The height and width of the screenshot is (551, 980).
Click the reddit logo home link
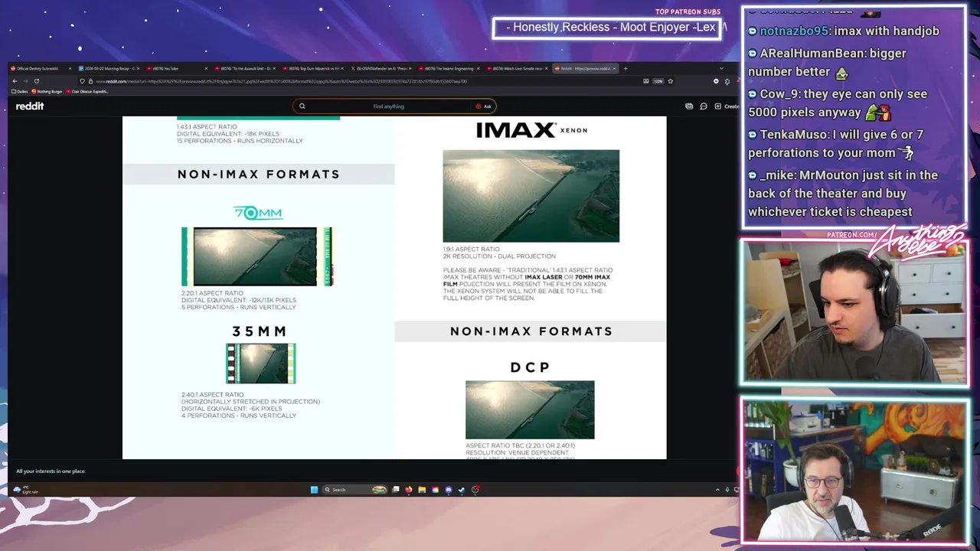click(30, 106)
